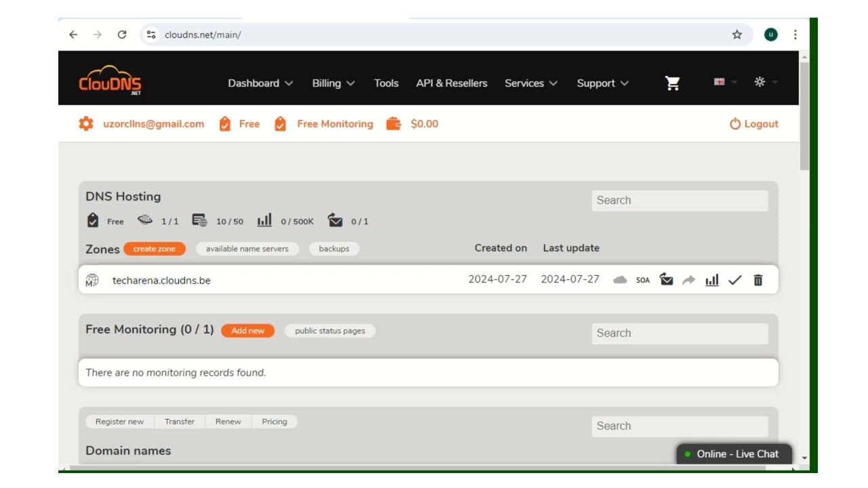868x488 pixels.
Task: Bookmark this page with the star icon
Action: click(737, 35)
